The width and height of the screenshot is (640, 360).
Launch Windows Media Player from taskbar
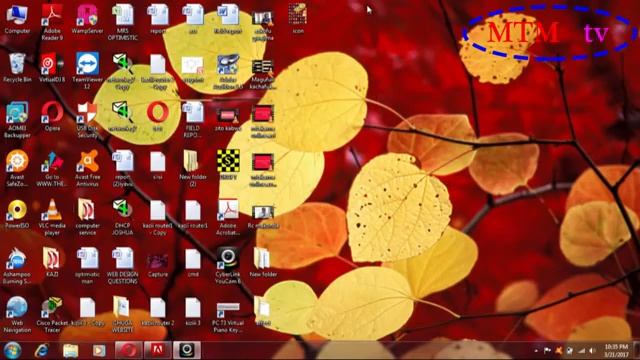[99, 350]
